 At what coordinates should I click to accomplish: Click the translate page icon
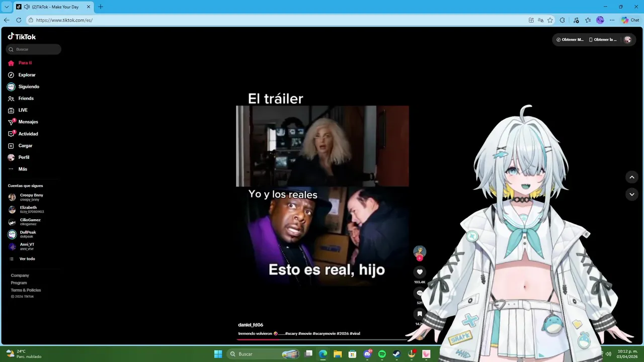(x=540, y=20)
